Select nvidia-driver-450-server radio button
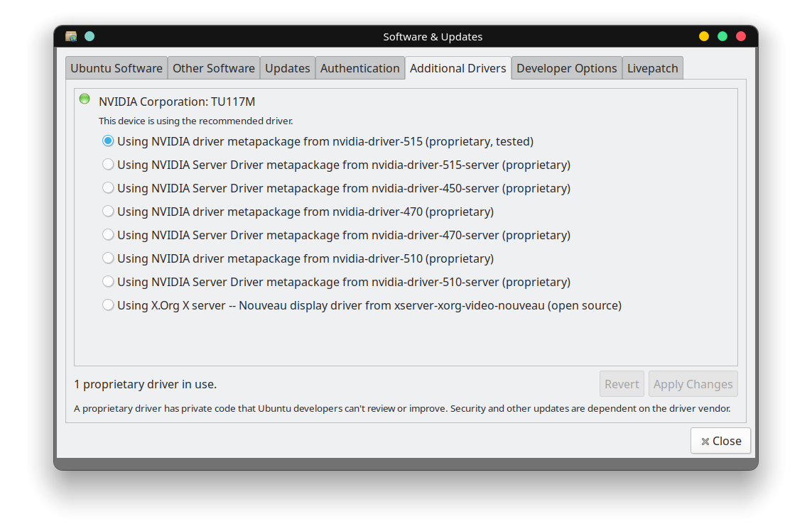812x531 pixels. click(x=108, y=188)
